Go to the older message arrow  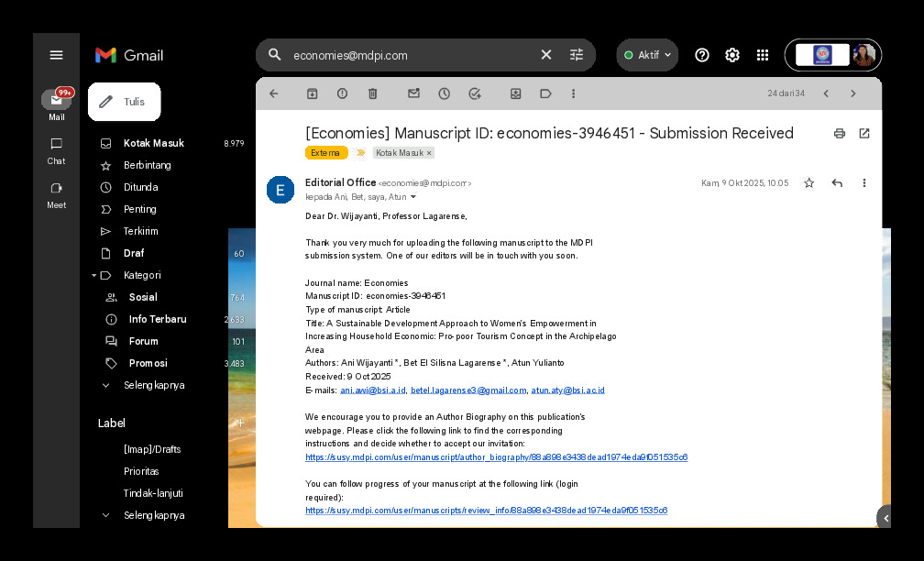click(x=853, y=93)
